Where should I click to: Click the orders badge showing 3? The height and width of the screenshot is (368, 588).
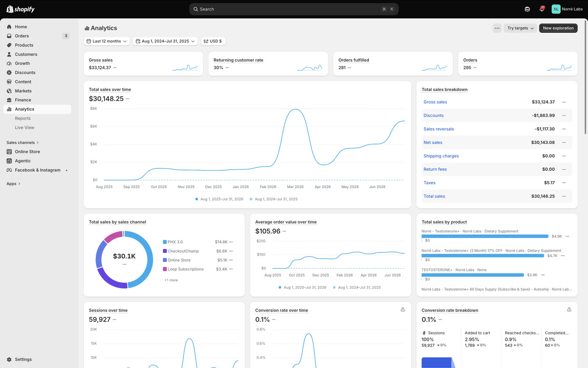point(66,36)
